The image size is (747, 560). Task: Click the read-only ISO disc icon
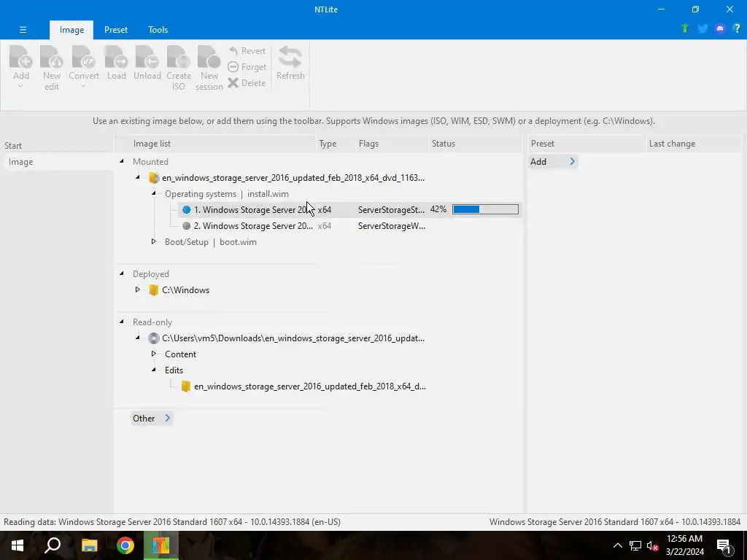(153, 338)
